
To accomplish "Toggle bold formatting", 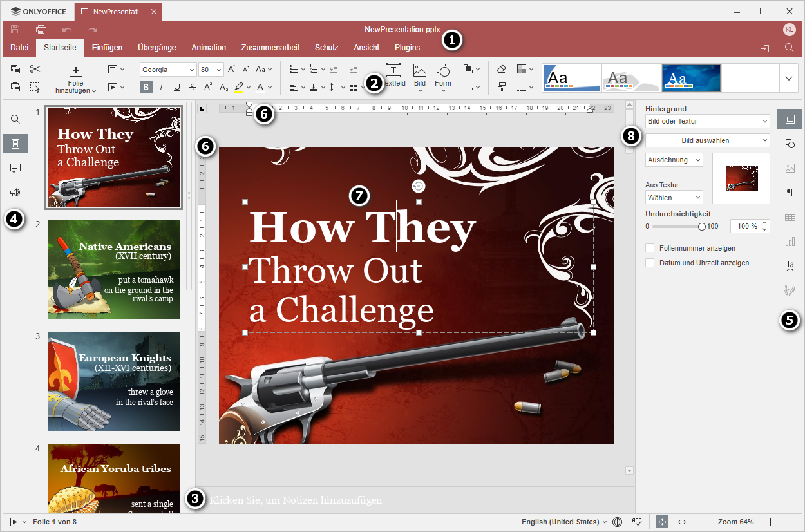I will pos(146,87).
